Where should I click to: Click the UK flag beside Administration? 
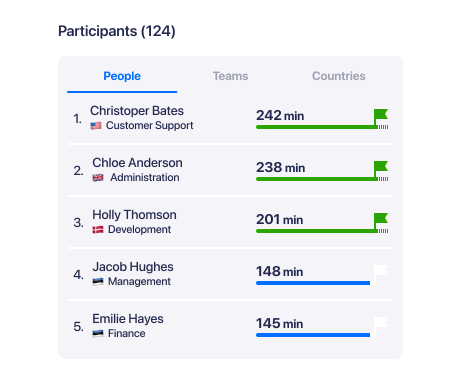coord(98,178)
